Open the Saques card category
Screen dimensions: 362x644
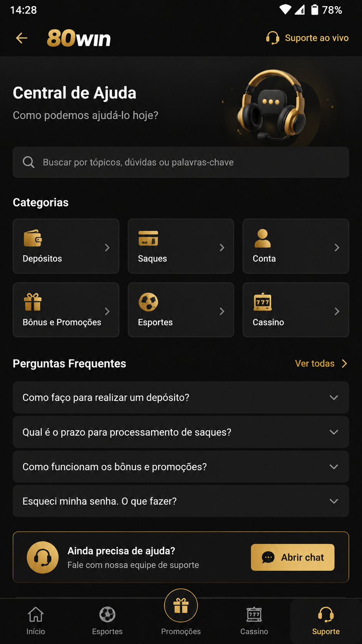[x=181, y=246]
